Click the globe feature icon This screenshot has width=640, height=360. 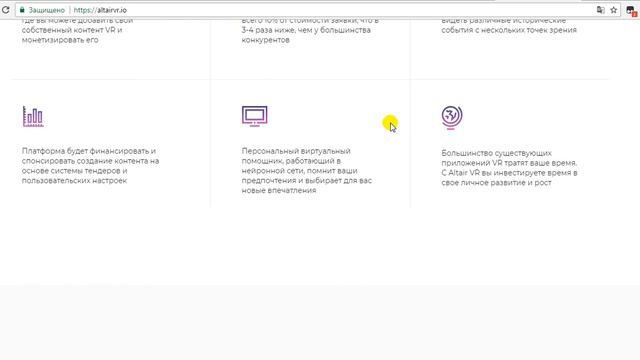(452, 118)
